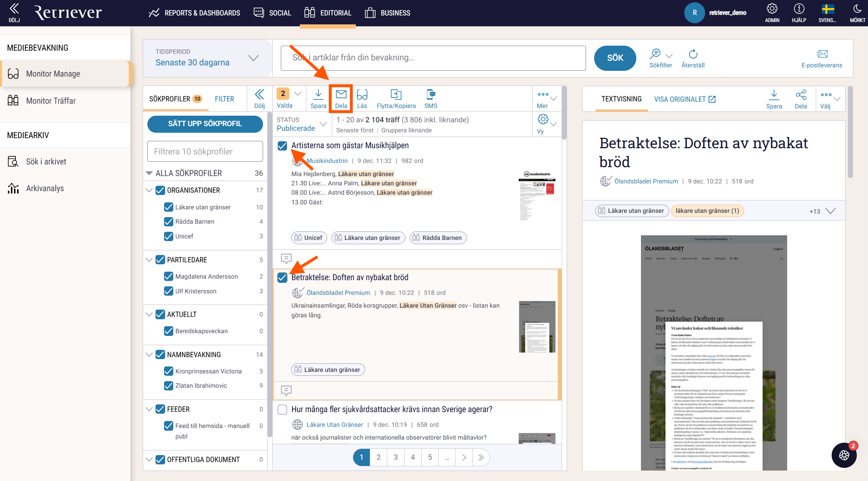Open comment icon under Betraktelse article
The image size is (868, 481).
pyautogui.click(x=286, y=390)
